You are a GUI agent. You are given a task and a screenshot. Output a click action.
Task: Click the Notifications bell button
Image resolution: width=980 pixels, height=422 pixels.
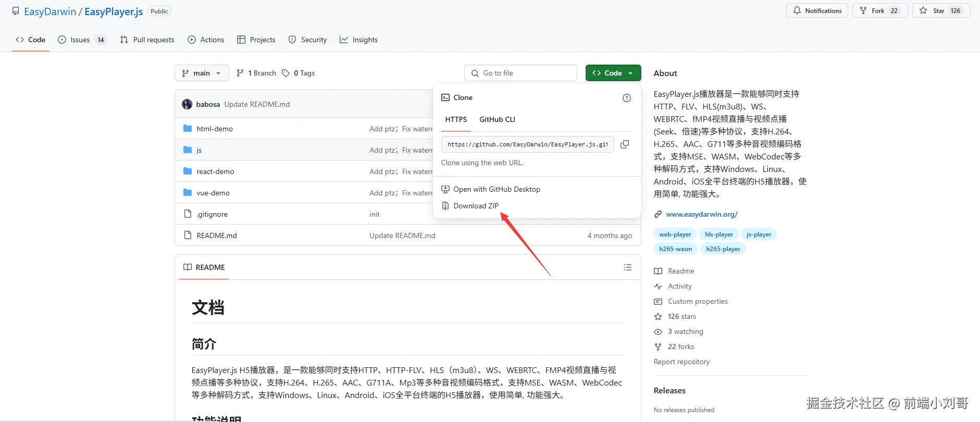[x=817, y=10]
